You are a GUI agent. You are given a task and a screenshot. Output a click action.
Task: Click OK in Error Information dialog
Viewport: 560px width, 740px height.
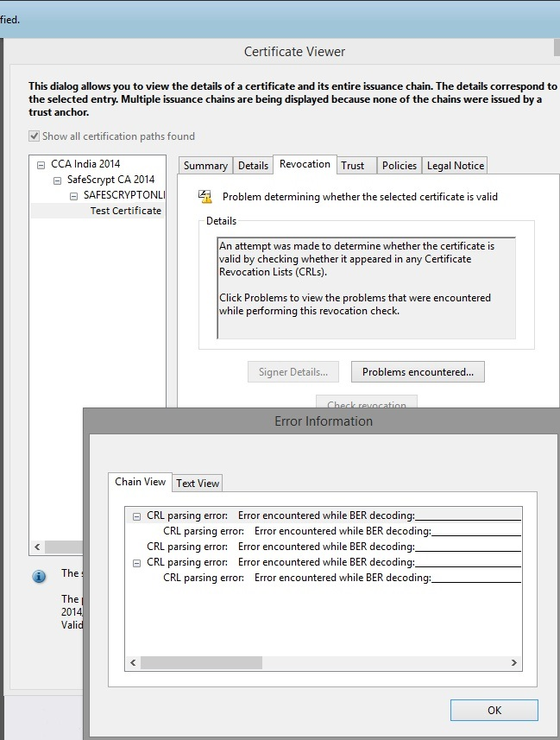pyautogui.click(x=494, y=711)
